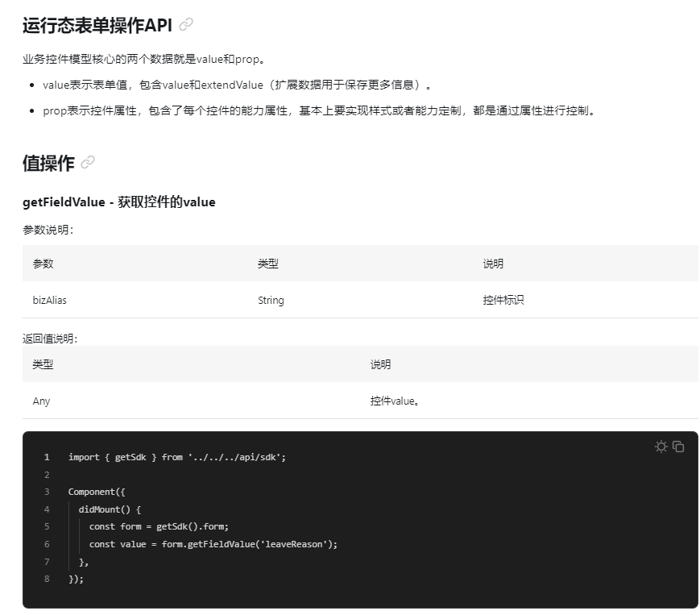Click the Any type cell

pyautogui.click(x=41, y=401)
